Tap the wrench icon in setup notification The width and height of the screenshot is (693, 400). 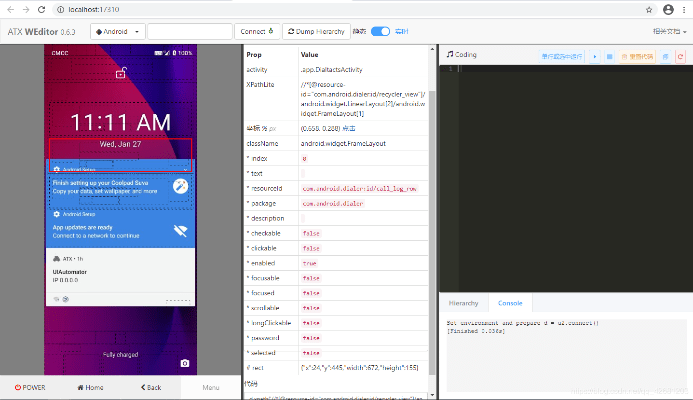coord(181,187)
